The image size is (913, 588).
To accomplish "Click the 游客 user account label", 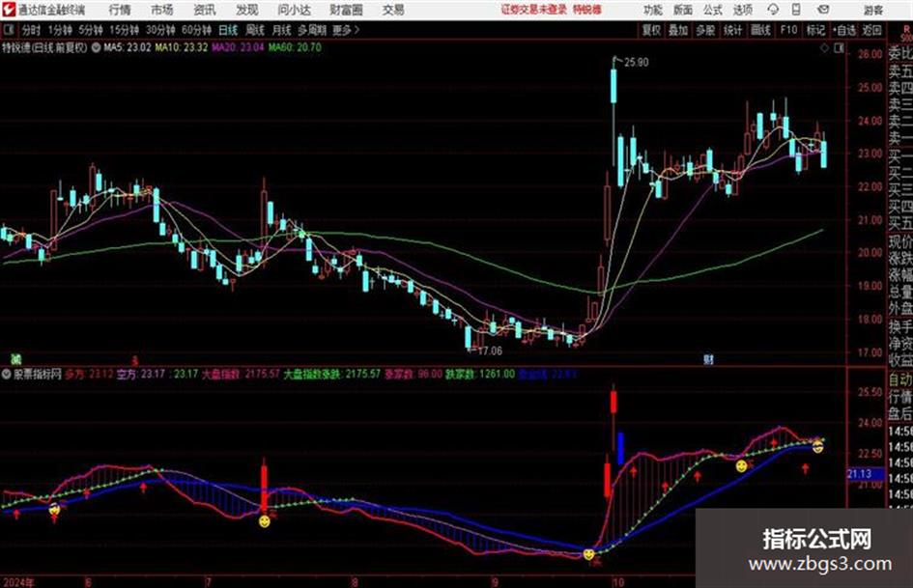I will point(872,10).
